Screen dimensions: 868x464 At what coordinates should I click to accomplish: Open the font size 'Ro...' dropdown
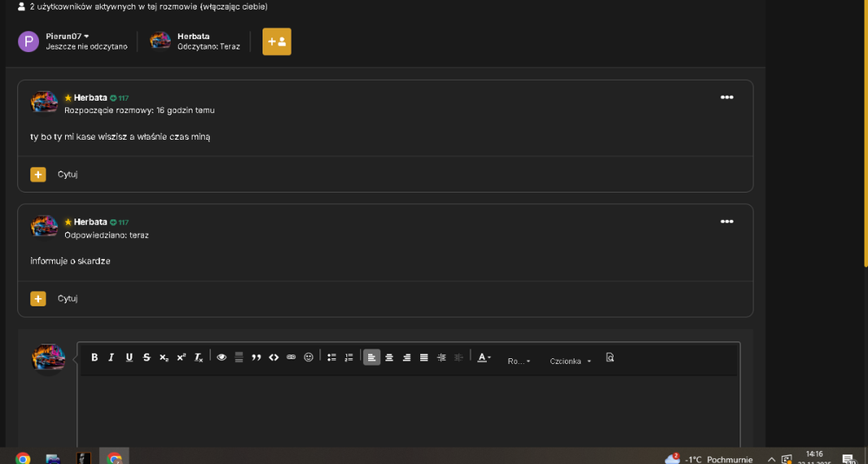point(519,361)
